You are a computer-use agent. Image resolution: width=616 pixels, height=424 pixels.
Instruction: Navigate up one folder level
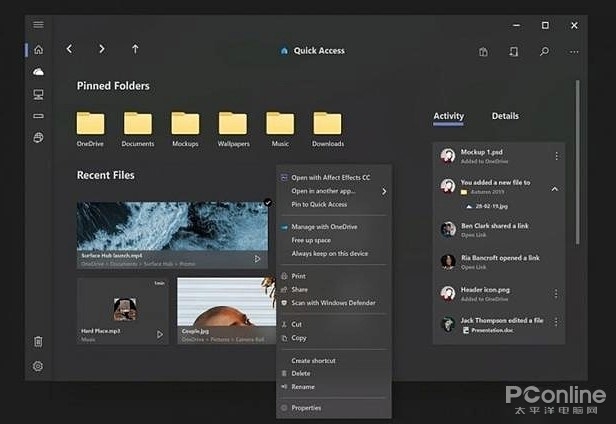(x=135, y=49)
